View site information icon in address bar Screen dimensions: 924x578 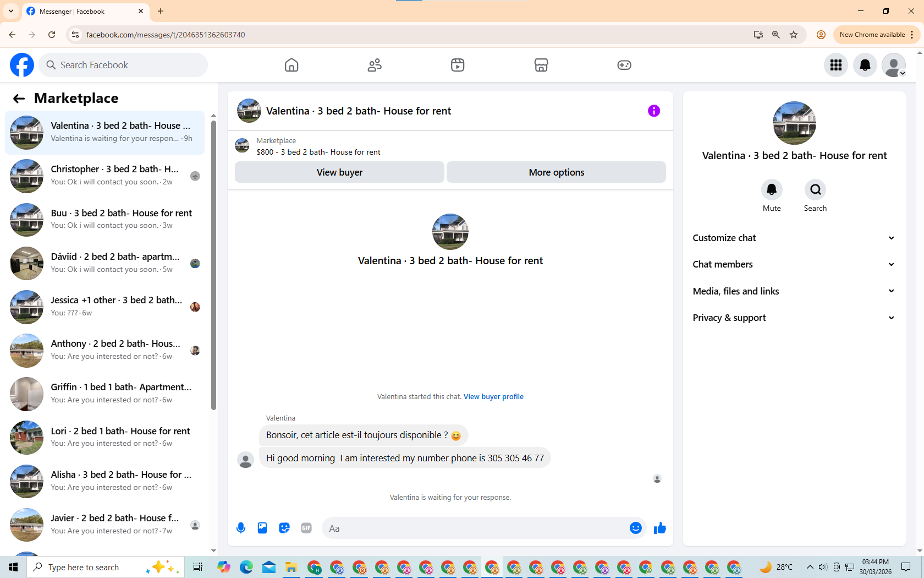75,35
